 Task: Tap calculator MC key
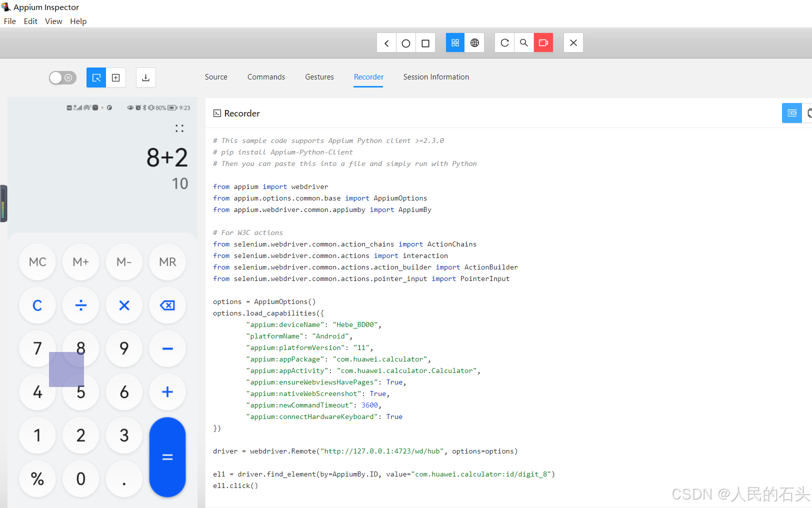coord(37,262)
